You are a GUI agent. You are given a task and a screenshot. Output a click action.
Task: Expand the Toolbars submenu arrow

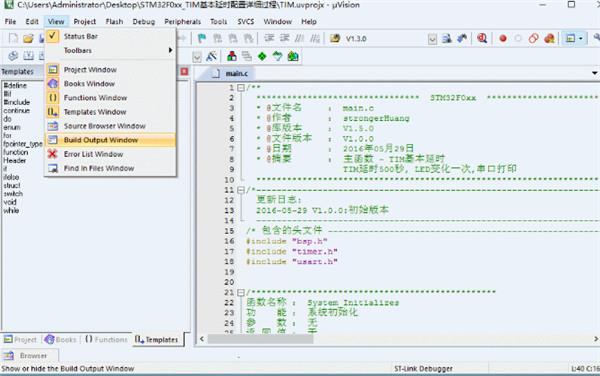pos(170,50)
